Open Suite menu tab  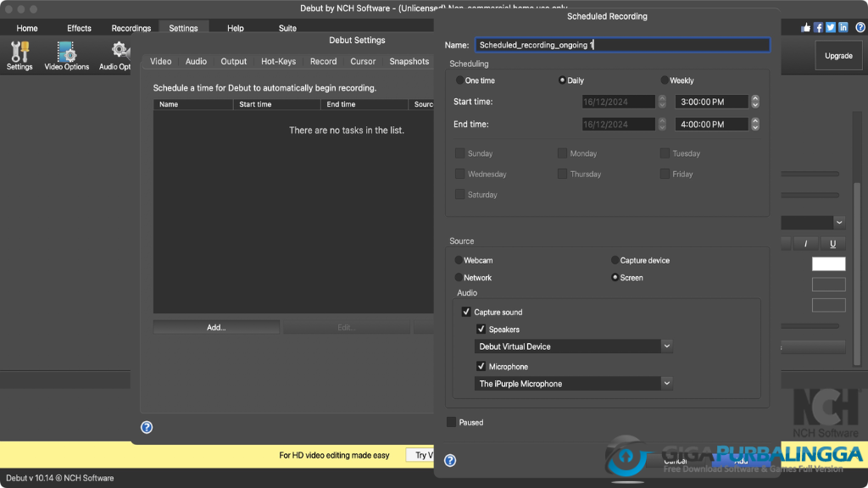click(287, 28)
